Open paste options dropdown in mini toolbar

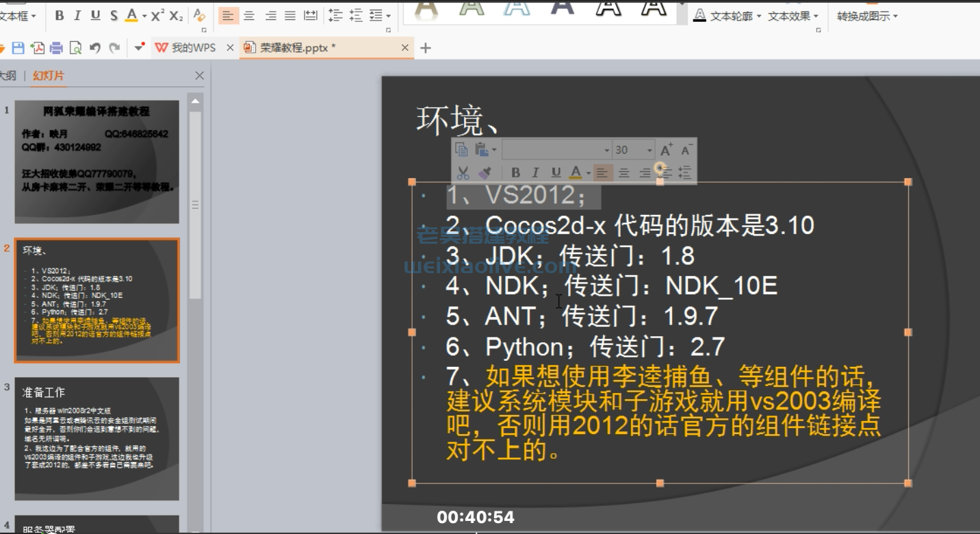click(494, 149)
